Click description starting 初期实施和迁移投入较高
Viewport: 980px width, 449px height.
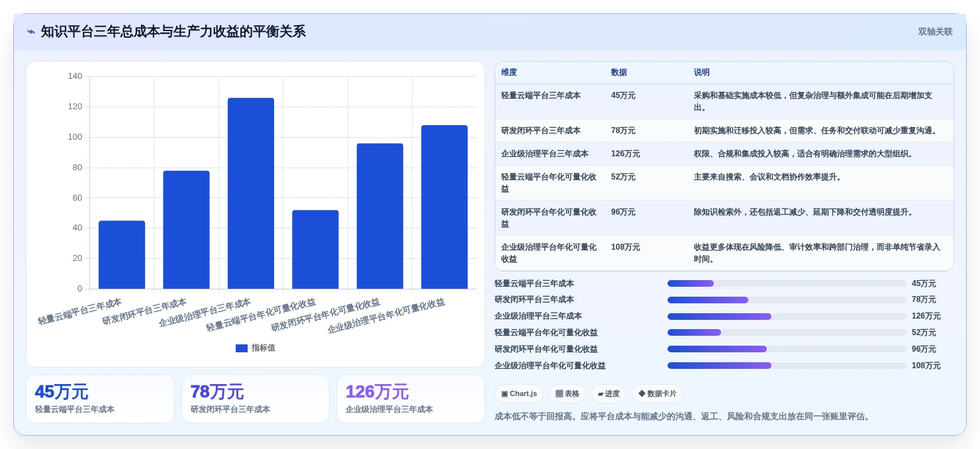816,130
